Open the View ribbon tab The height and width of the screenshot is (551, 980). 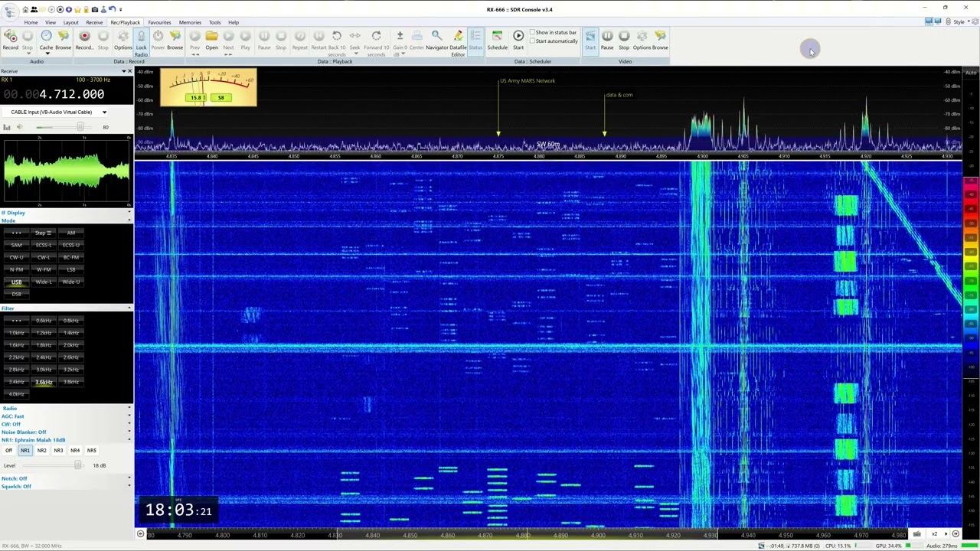pyautogui.click(x=51, y=22)
